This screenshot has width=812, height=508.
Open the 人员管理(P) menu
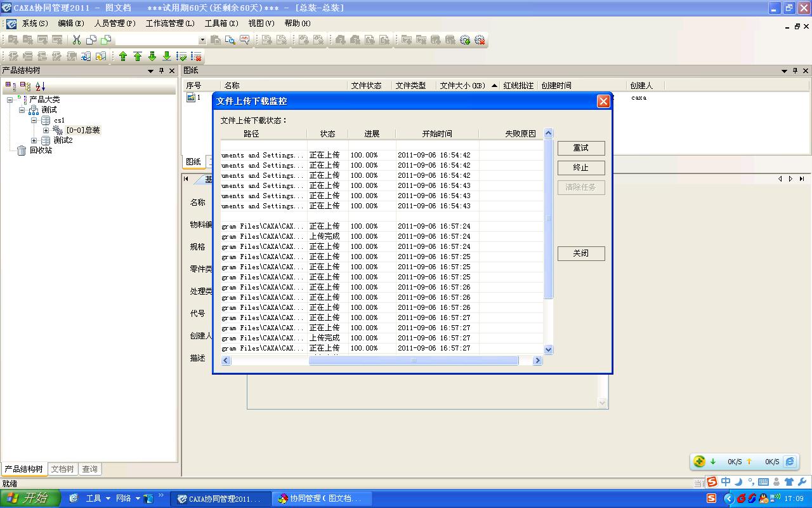click(x=115, y=23)
